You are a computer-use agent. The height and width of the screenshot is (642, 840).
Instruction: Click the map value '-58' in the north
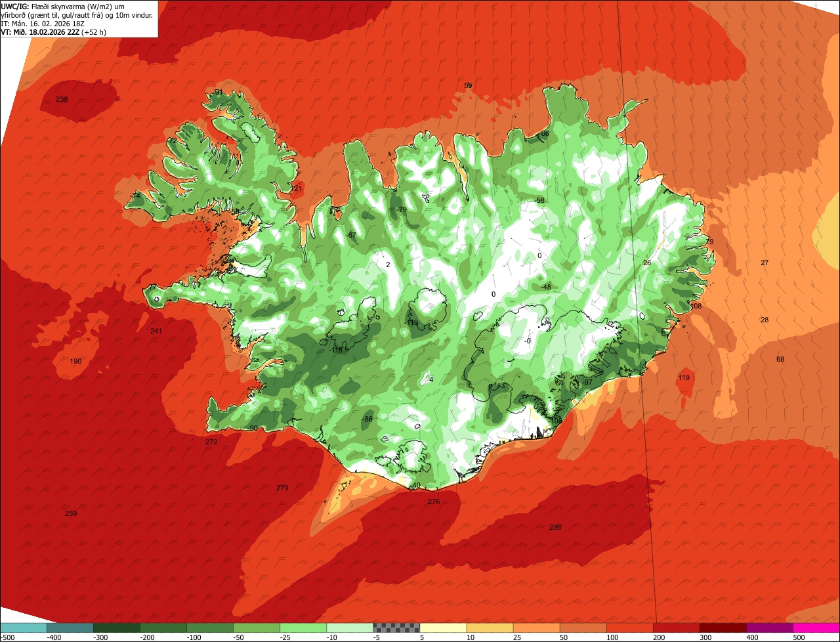539,200
